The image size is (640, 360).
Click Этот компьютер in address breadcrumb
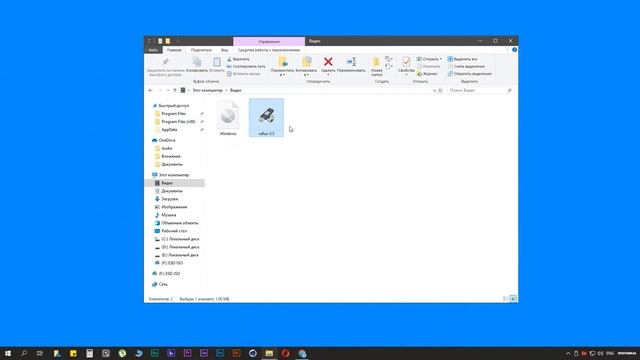coord(208,90)
